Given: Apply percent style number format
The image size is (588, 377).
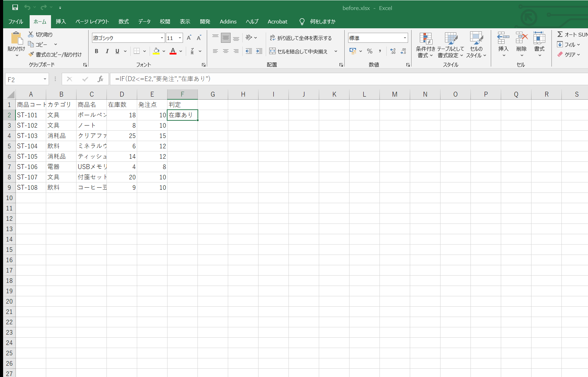Looking at the screenshot, I should [x=370, y=51].
